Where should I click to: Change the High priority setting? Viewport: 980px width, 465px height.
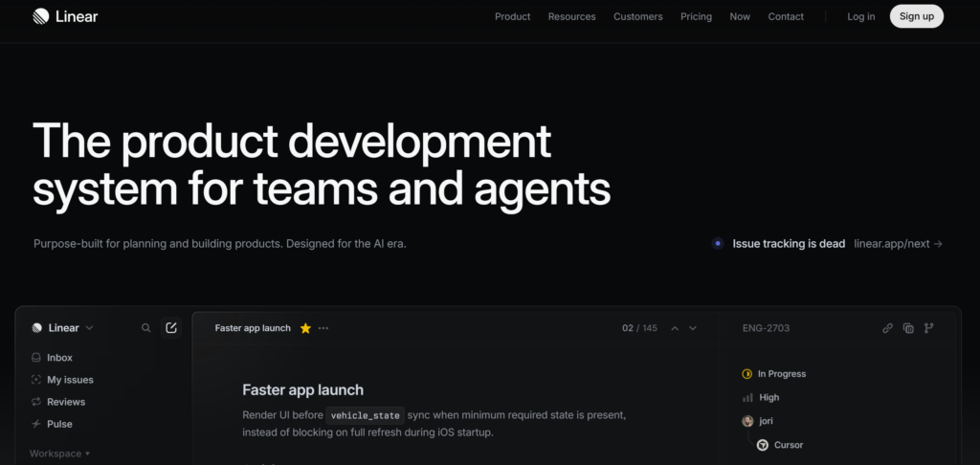point(761,397)
